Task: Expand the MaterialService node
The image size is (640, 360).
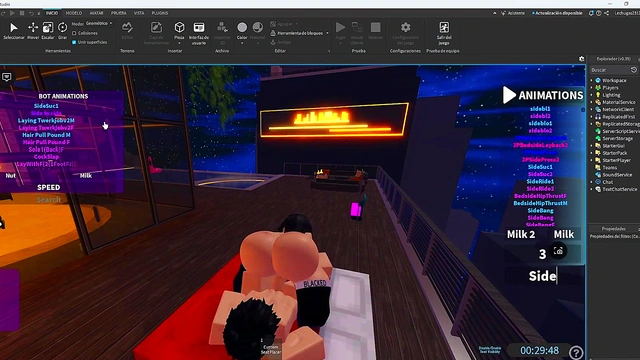Action: pos(591,102)
